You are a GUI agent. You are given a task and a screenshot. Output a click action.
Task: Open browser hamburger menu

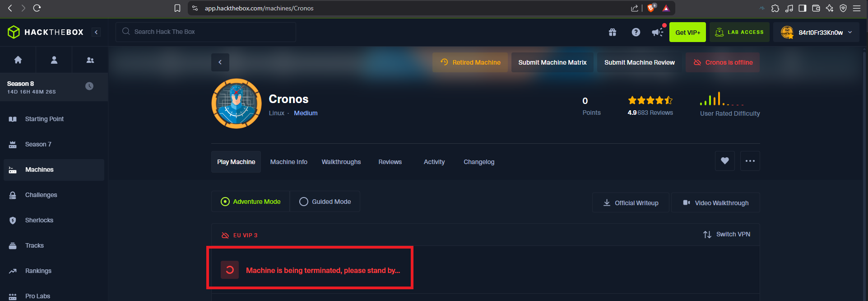pyautogui.click(x=857, y=8)
